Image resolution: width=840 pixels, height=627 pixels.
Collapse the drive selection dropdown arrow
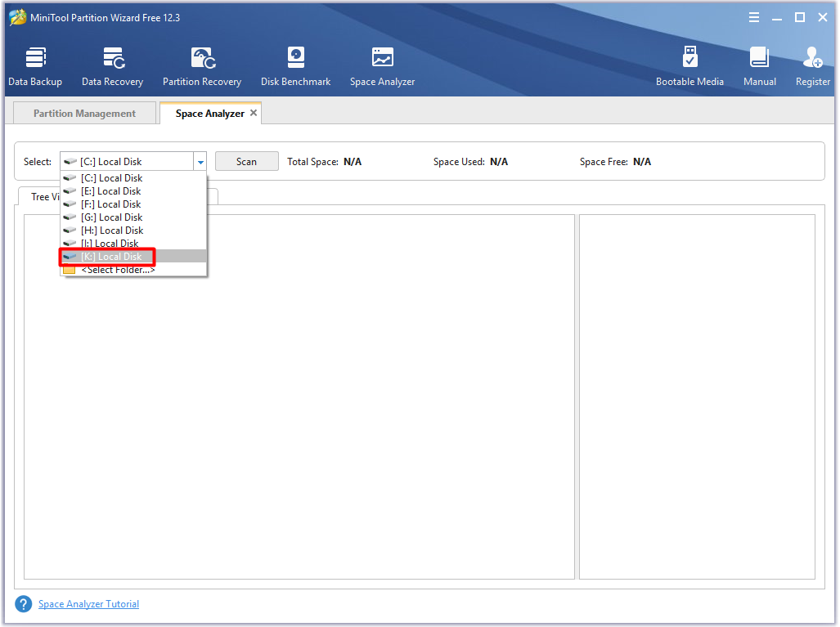[200, 161]
